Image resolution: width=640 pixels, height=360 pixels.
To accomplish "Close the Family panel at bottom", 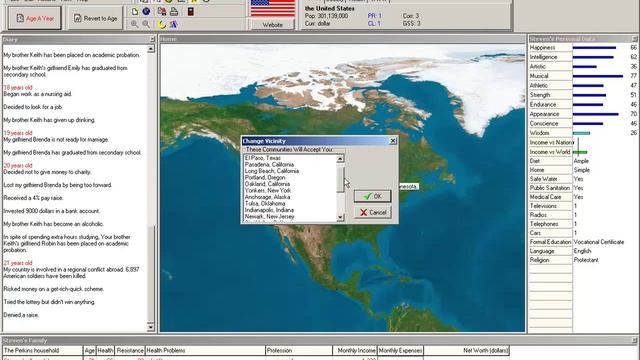I will 635,340.
